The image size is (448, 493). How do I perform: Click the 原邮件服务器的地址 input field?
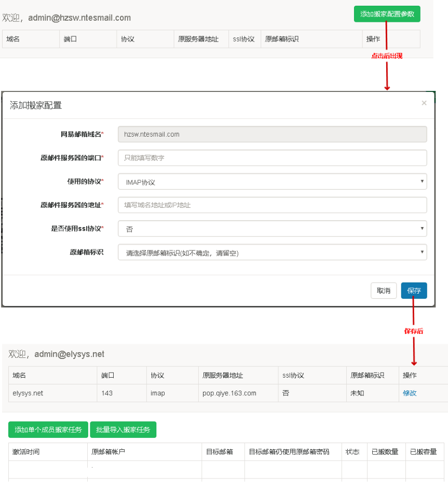[x=272, y=205]
